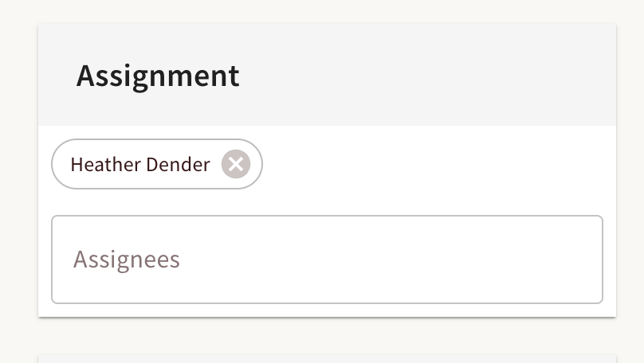Clear the assignee with the chip's cross
This screenshot has width=644, height=363.
point(236,164)
